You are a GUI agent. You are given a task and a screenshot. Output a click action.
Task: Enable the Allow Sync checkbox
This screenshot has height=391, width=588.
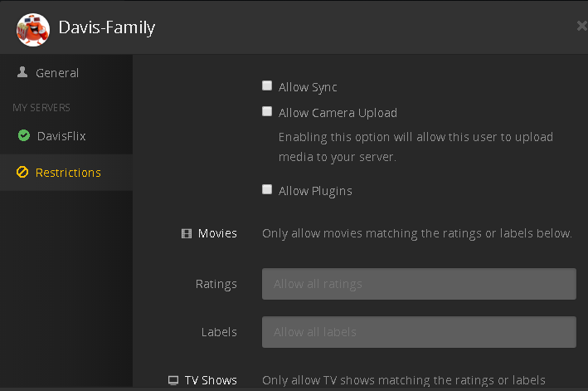click(267, 86)
